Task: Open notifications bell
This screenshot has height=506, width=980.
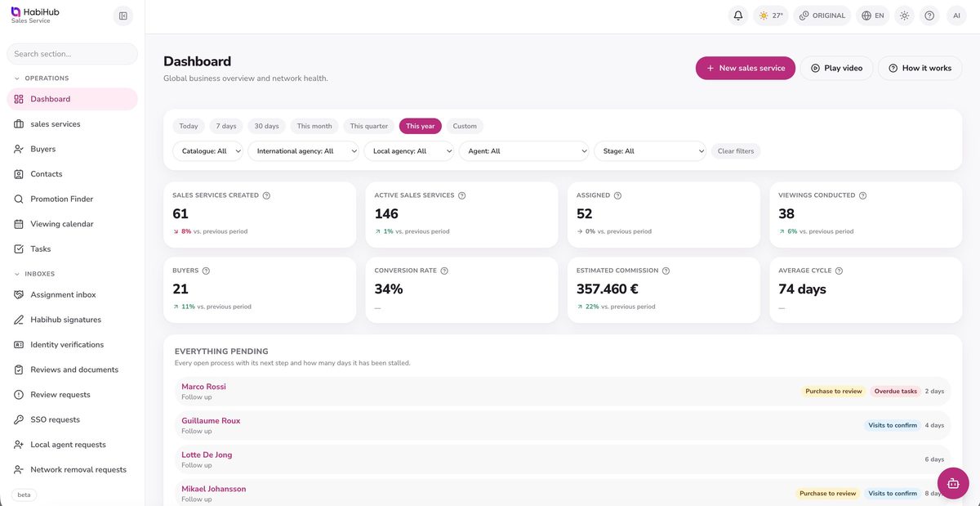Action: [x=738, y=16]
